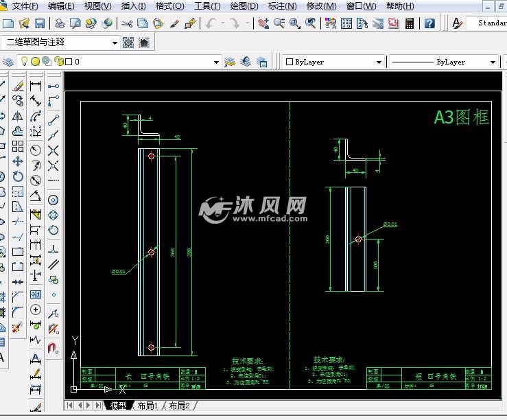The height and width of the screenshot is (420, 507).
Task: Click the Match Properties brush icon
Action: (174, 23)
